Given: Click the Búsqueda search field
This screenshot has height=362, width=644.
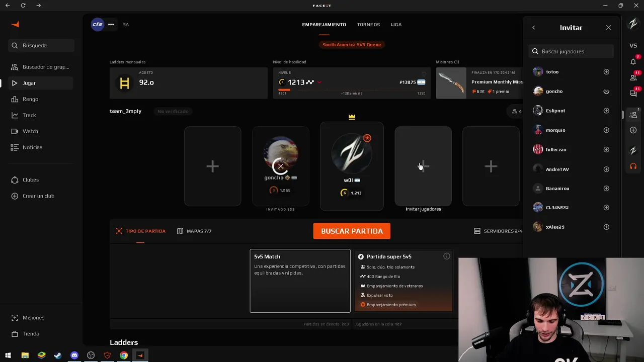Looking at the screenshot, I should pos(41,45).
